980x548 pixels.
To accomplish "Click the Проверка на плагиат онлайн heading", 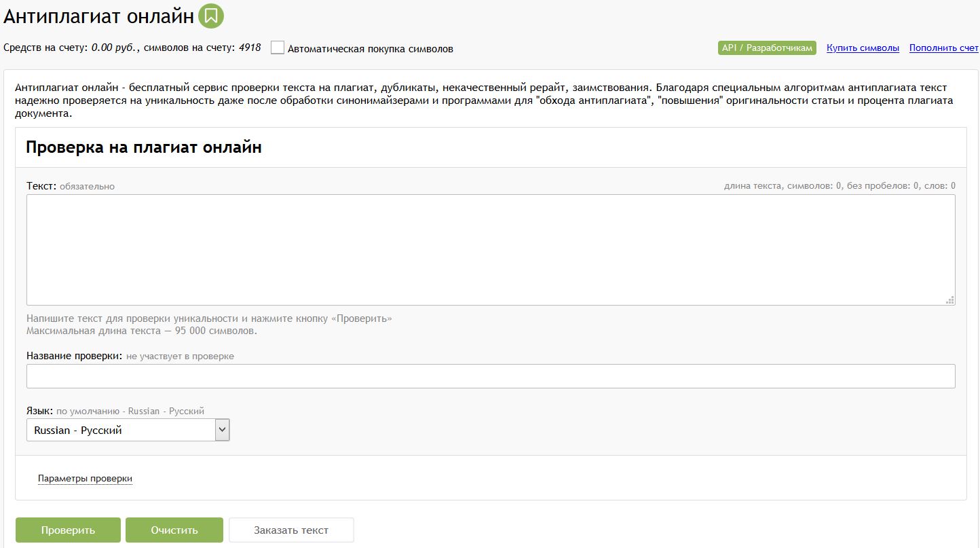I will point(144,147).
